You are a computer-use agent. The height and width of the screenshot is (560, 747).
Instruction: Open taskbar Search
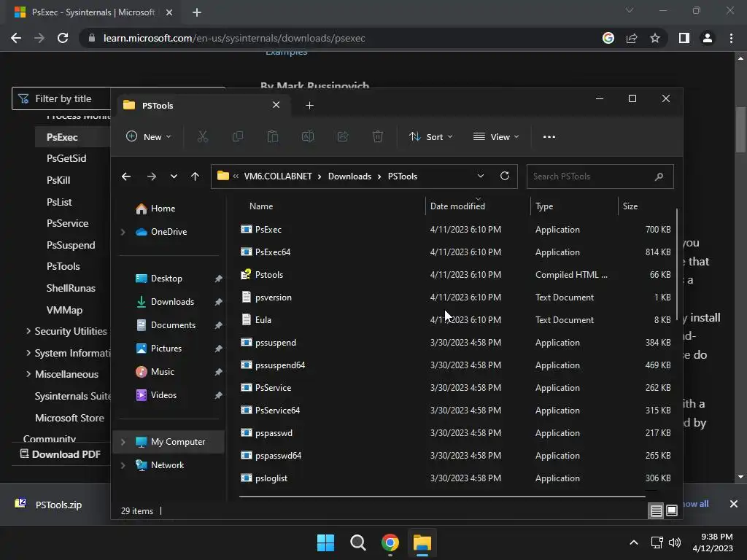[357, 542]
